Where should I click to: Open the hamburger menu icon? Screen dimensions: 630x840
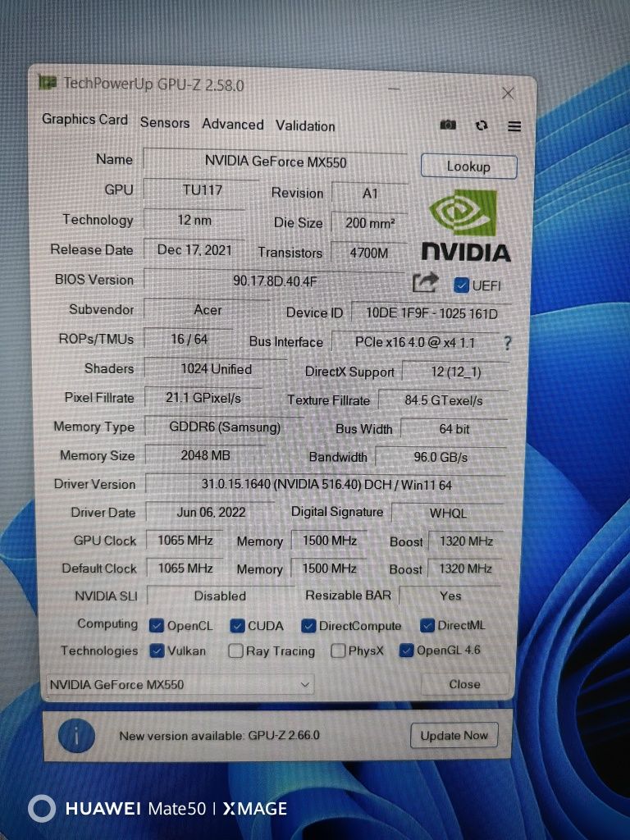click(514, 126)
